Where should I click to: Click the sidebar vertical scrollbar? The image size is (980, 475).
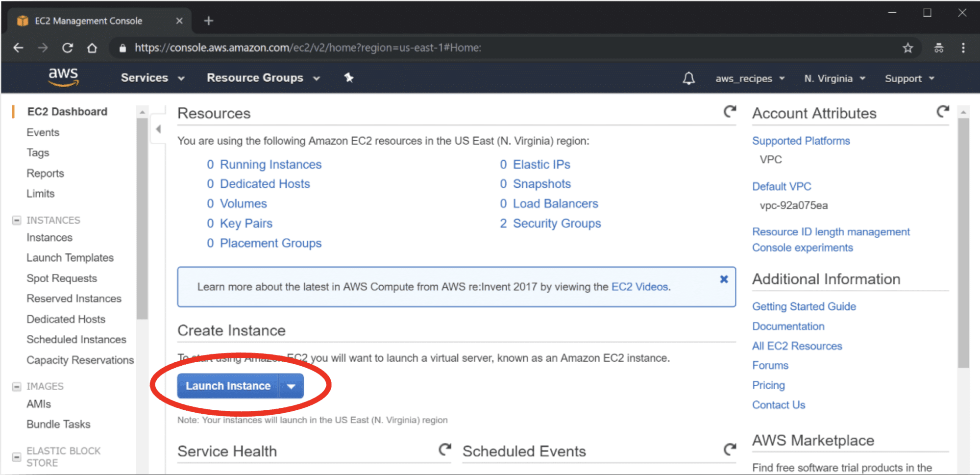click(x=142, y=218)
